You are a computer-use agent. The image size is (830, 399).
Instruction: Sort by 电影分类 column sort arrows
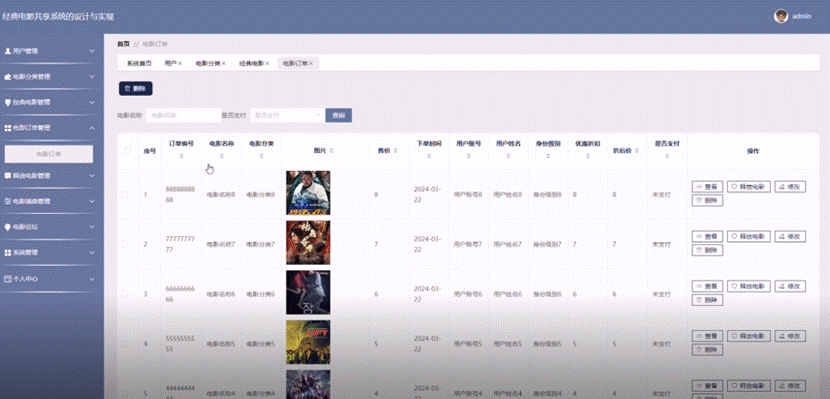[261, 156]
